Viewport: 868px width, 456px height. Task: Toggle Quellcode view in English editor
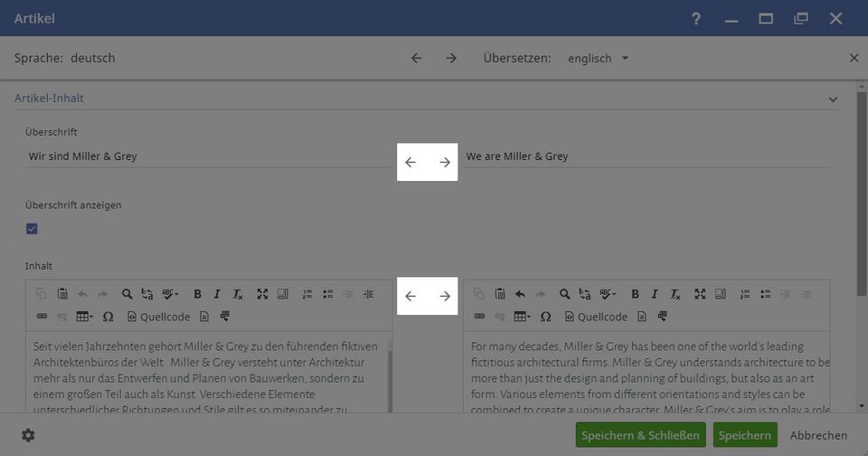click(597, 317)
